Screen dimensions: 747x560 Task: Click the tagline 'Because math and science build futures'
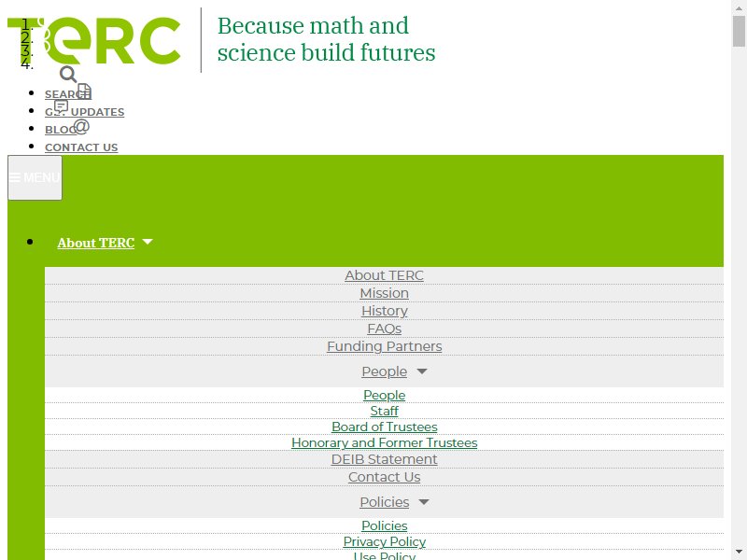(326, 39)
